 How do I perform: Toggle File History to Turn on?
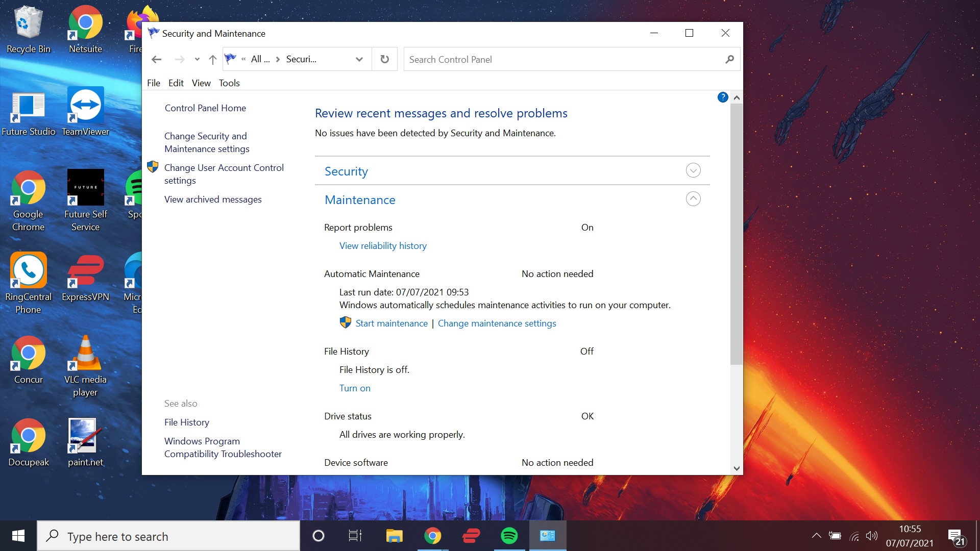355,388
